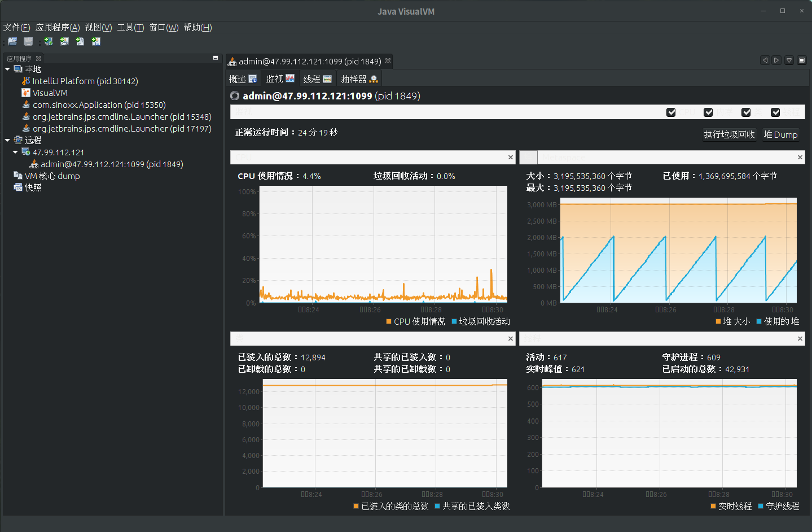Open the 工具(T) menu
This screenshot has width=812, height=532.
click(130, 27)
